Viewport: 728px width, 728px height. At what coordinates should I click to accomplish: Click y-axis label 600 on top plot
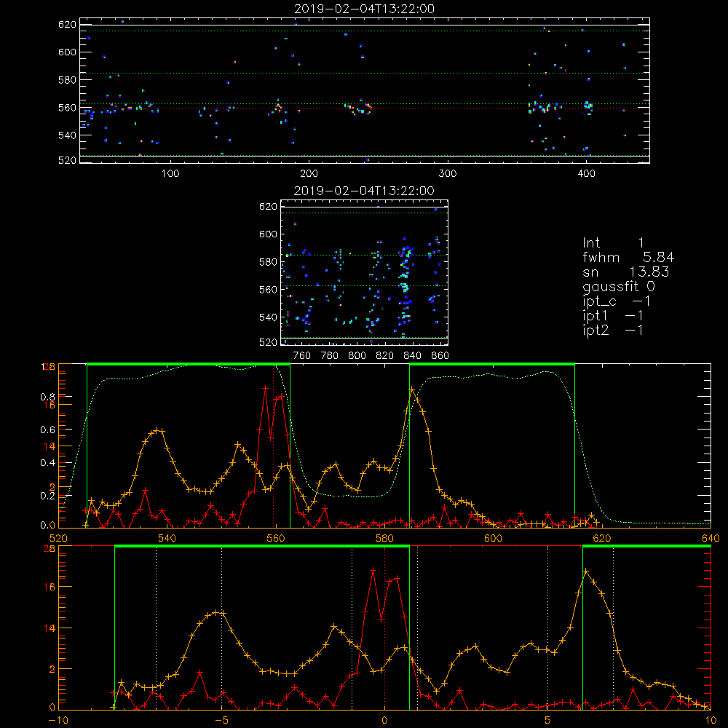67,52
